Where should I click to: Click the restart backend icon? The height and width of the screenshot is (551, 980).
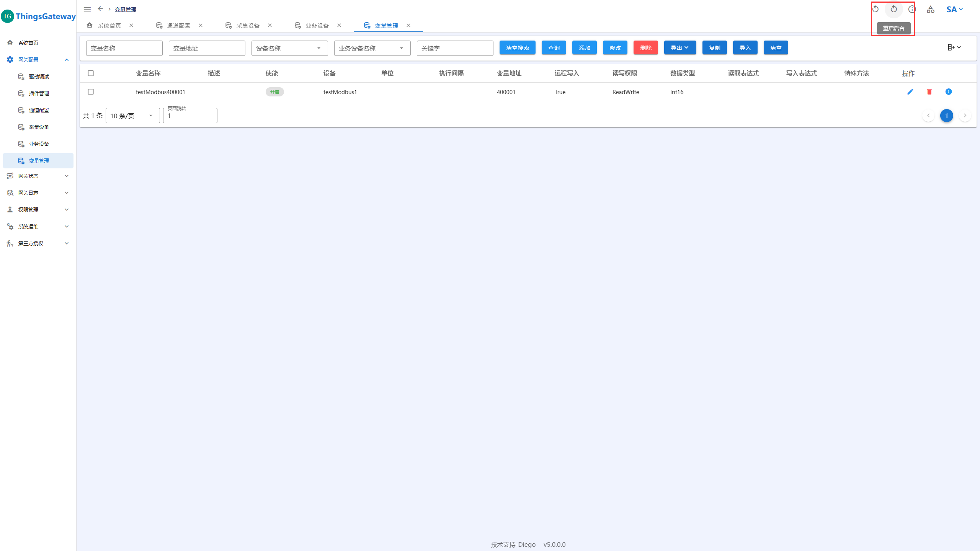pos(893,9)
